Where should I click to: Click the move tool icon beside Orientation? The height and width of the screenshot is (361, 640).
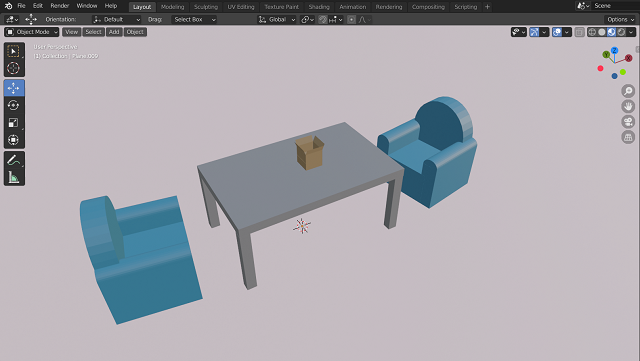[x=31, y=19]
